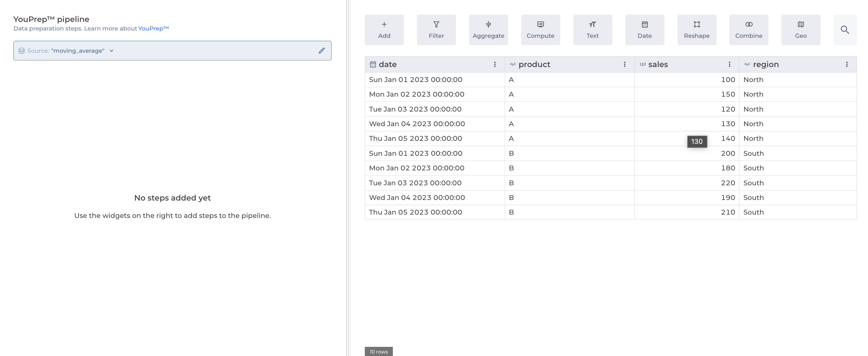This screenshot has height=356, width=868.
Task: Click the search magnifier icon
Action: coord(845,30)
